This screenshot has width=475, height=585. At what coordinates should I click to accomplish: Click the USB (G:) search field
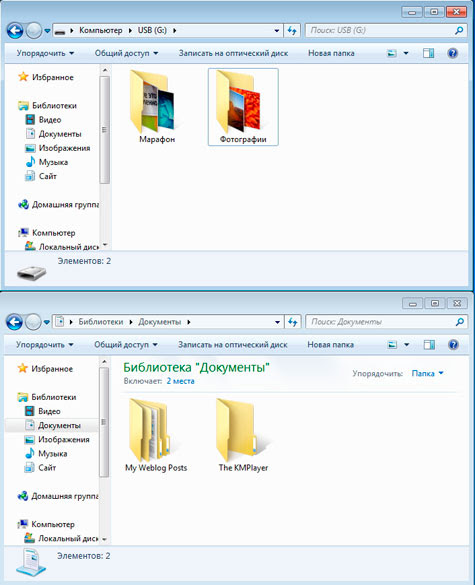(381, 31)
